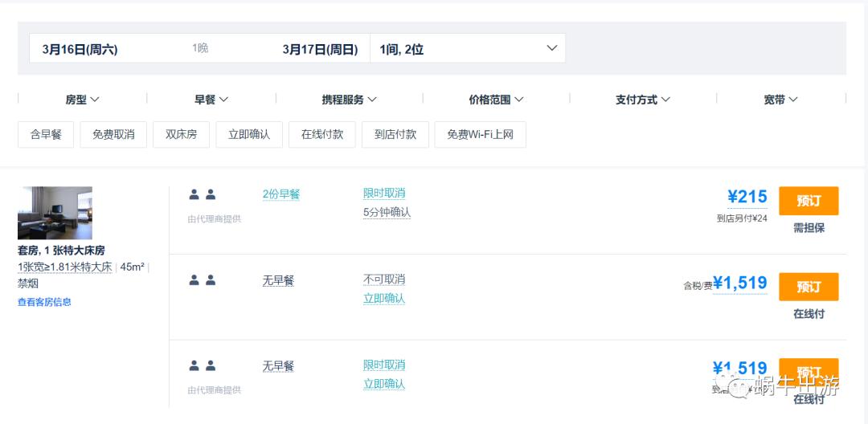Click the two-guest occupancy icon in ¥215 row

point(202,194)
